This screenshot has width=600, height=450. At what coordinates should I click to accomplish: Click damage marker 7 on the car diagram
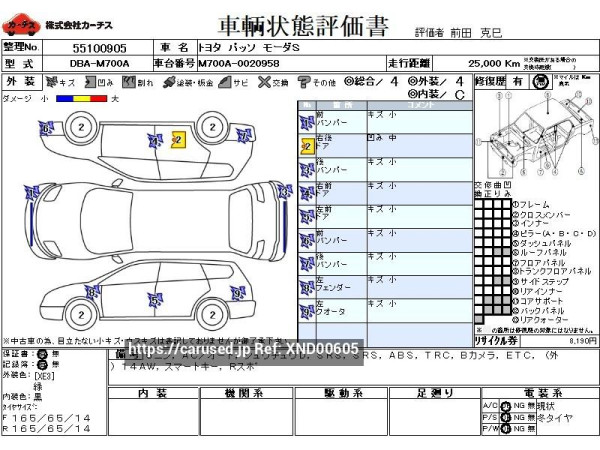pyautogui.click(x=244, y=136)
